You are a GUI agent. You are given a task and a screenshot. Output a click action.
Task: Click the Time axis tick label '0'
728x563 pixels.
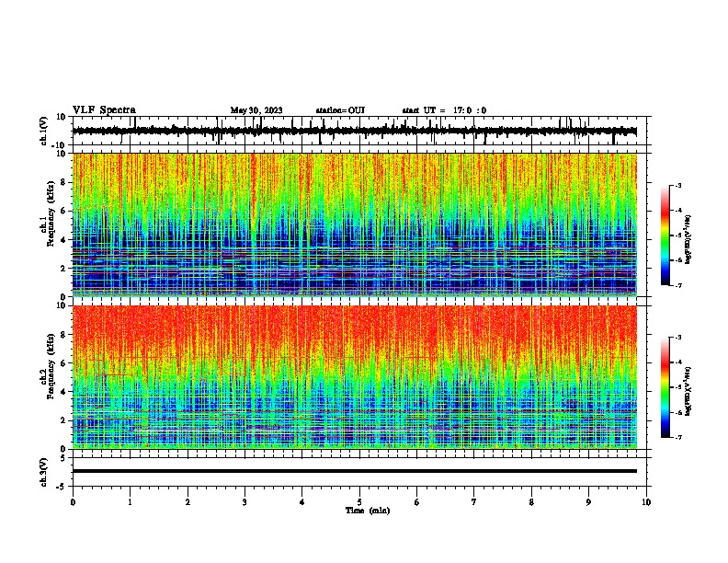click(73, 502)
